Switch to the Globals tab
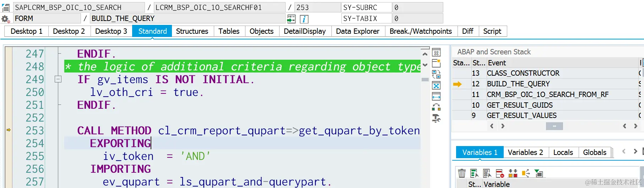This screenshot has height=188, width=644. [x=595, y=152]
